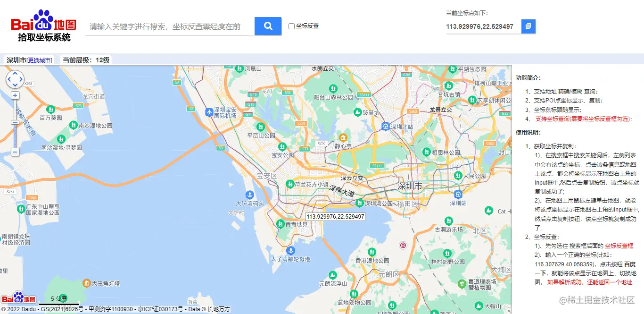Click the map zoom level slider handle
The height and width of the screenshot is (314, 644).
tap(15, 122)
